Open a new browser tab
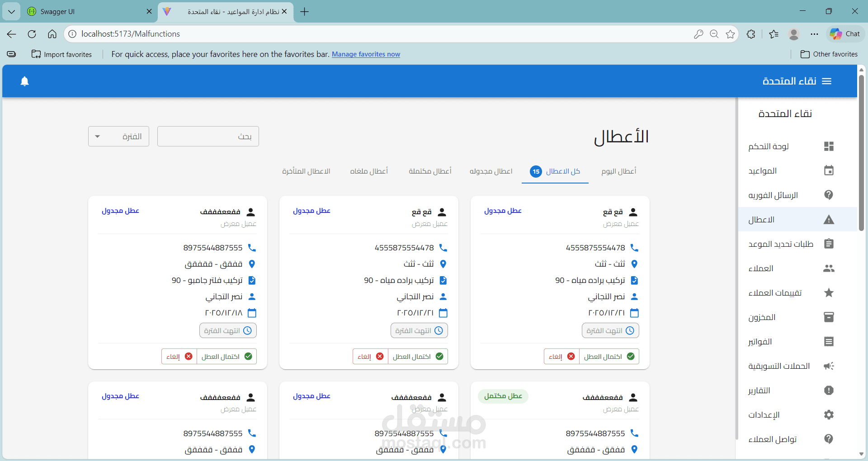The image size is (868, 461). point(305,12)
